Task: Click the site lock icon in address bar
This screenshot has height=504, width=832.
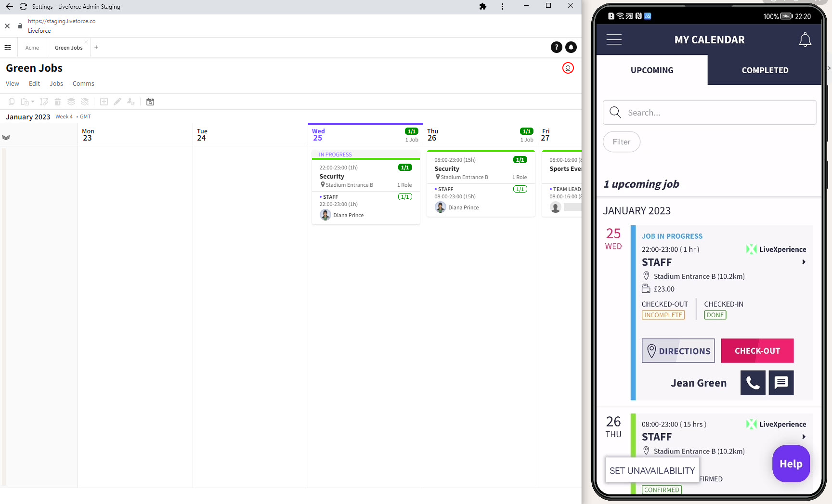Action: point(20,26)
